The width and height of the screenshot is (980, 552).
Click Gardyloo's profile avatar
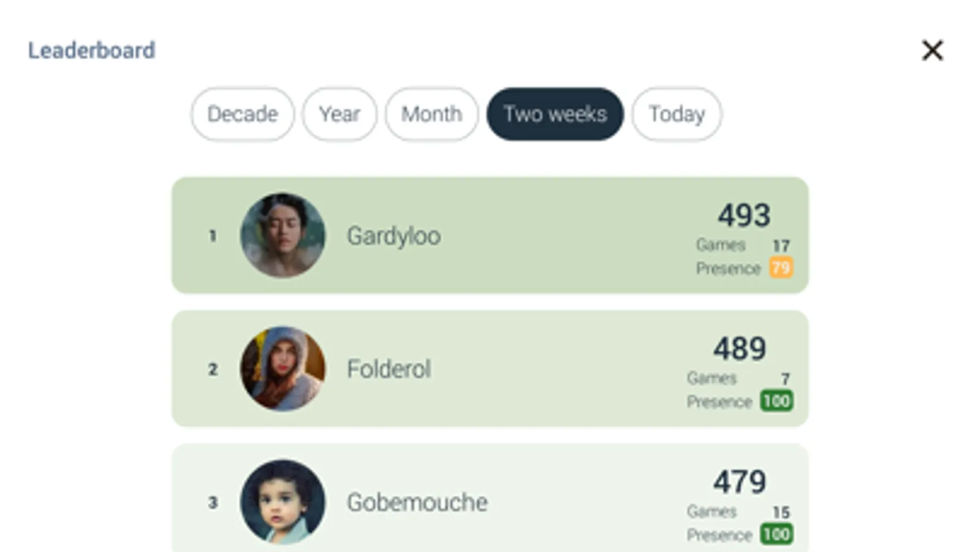click(x=283, y=236)
